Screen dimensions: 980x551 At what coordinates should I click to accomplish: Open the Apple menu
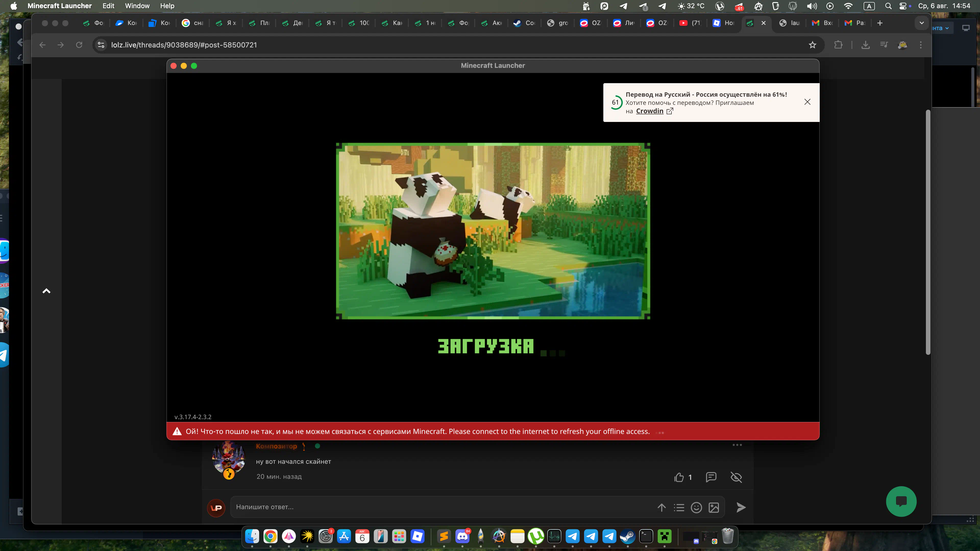[14, 6]
